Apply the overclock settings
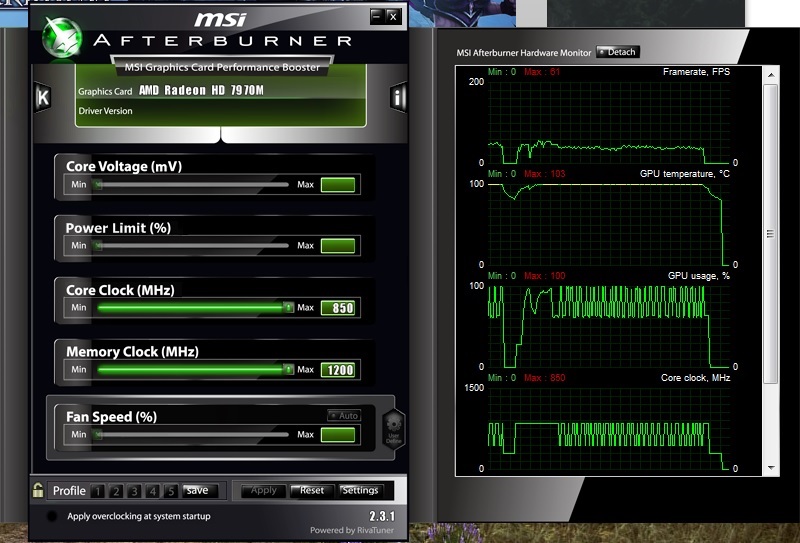Screen dimensions: 800x543 pos(263,490)
